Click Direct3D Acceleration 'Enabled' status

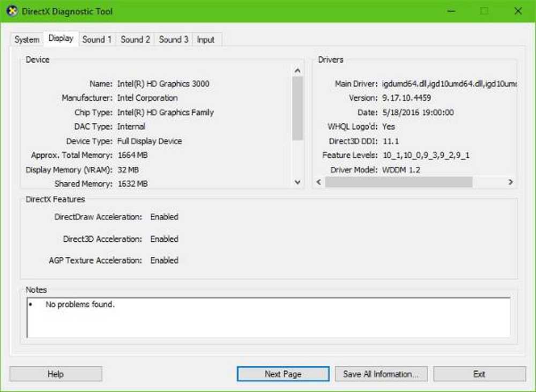tap(165, 239)
